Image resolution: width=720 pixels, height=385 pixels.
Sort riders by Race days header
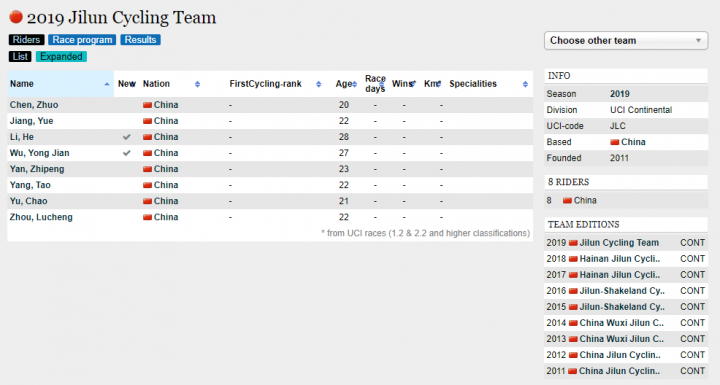pos(375,84)
